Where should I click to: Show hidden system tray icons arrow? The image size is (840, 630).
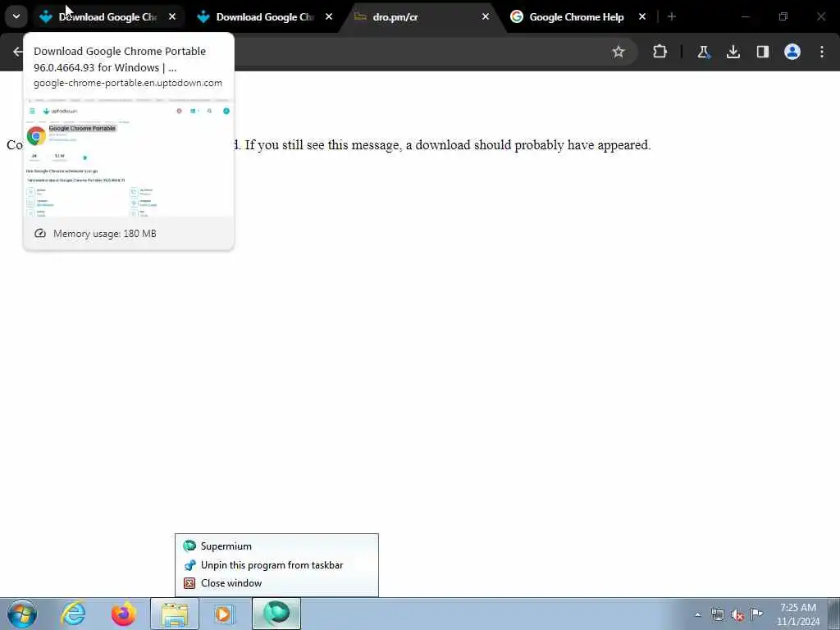697,614
